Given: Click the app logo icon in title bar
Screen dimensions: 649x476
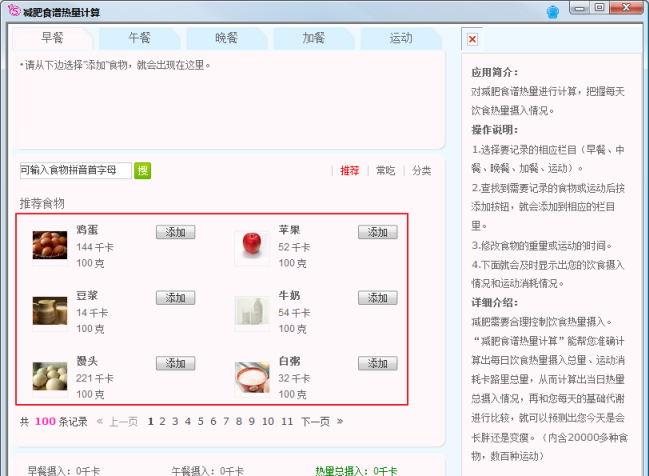Looking at the screenshot, I should (x=14, y=10).
